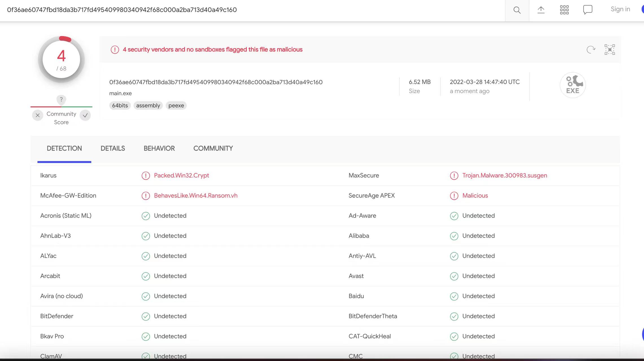This screenshot has height=361, width=644.
Task: Go to the COMMUNITY tab
Action: coord(213,149)
